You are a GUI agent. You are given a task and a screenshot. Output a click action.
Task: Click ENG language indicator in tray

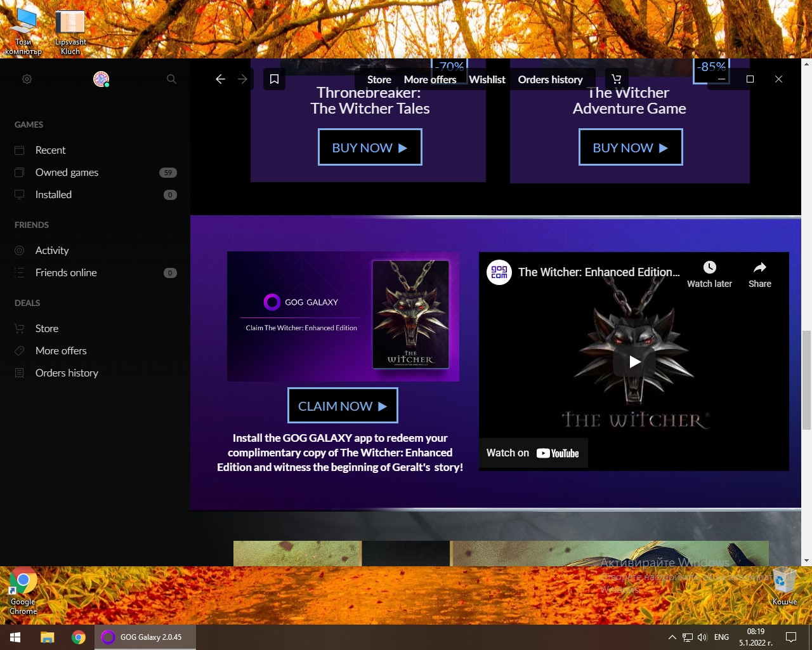[721, 637]
